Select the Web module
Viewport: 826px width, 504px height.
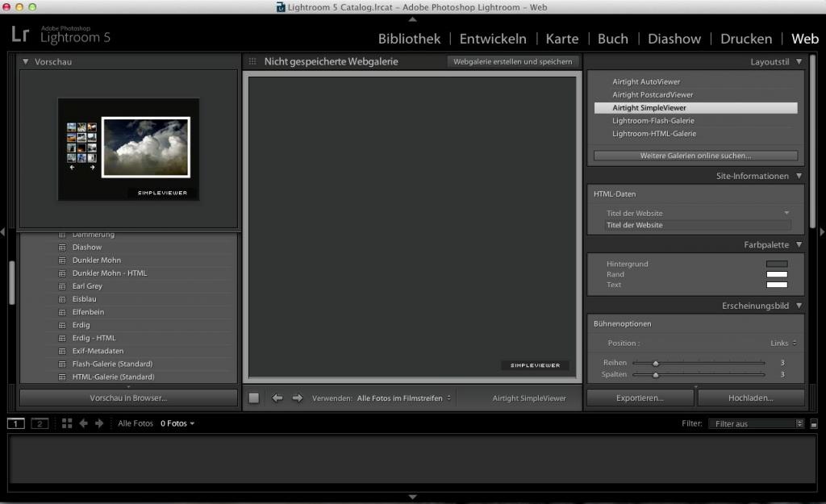pyautogui.click(x=805, y=39)
